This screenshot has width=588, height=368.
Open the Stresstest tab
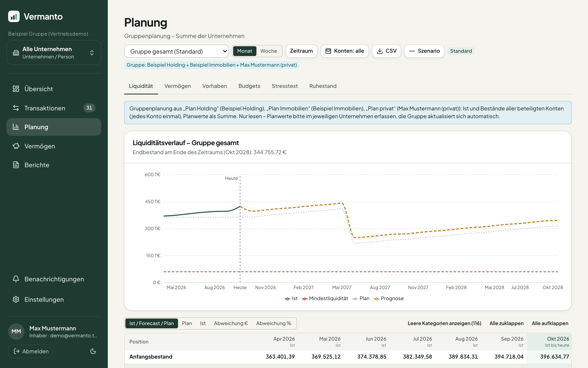click(x=285, y=86)
